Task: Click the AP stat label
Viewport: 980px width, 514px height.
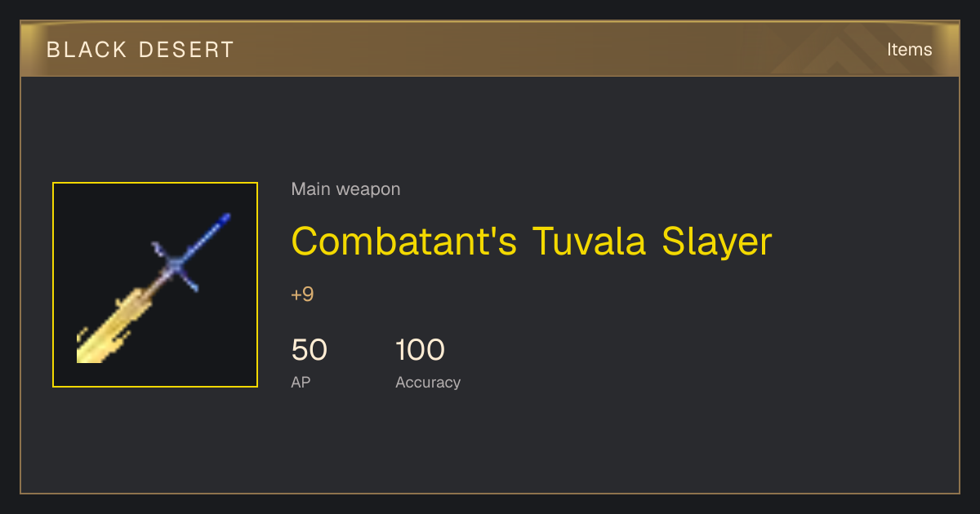Action: pos(301,382)
